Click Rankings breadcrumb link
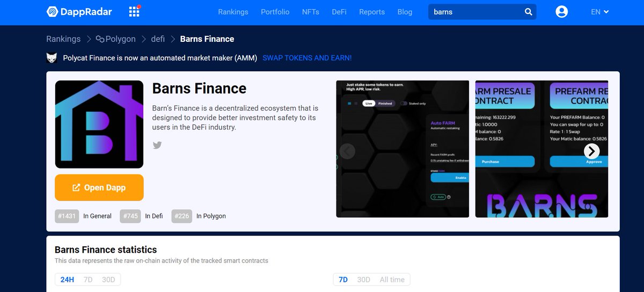The image size is (644, 292). point(63,39)
